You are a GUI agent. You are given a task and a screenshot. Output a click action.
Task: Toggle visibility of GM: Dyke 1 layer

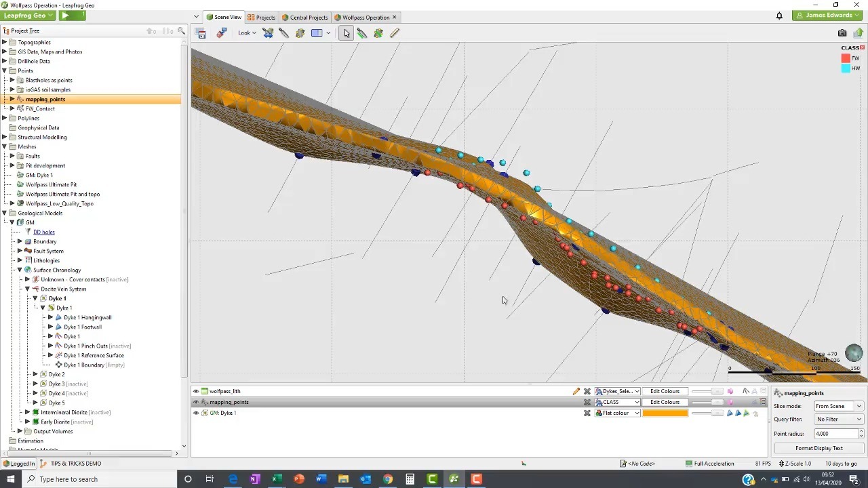pos(196,413)
